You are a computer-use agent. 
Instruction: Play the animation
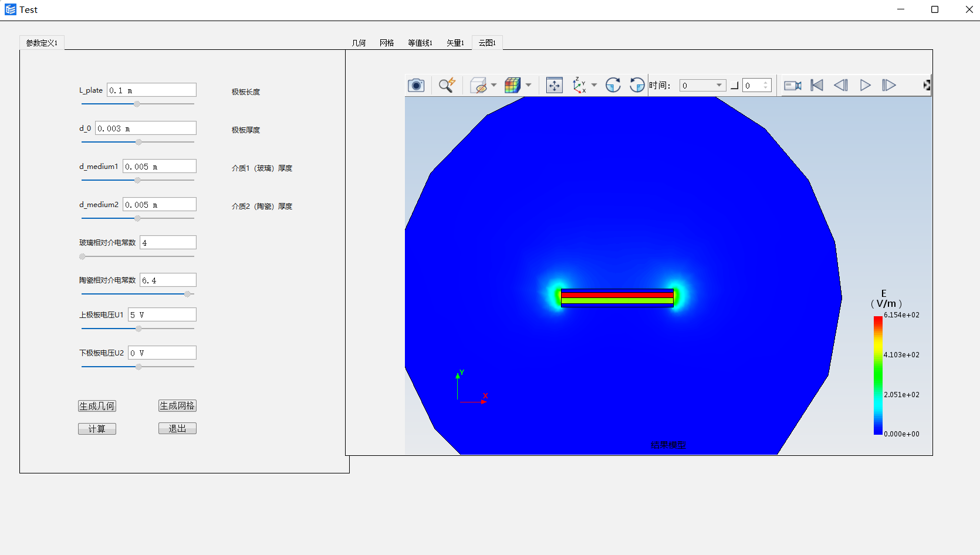[x=865, y=86]
